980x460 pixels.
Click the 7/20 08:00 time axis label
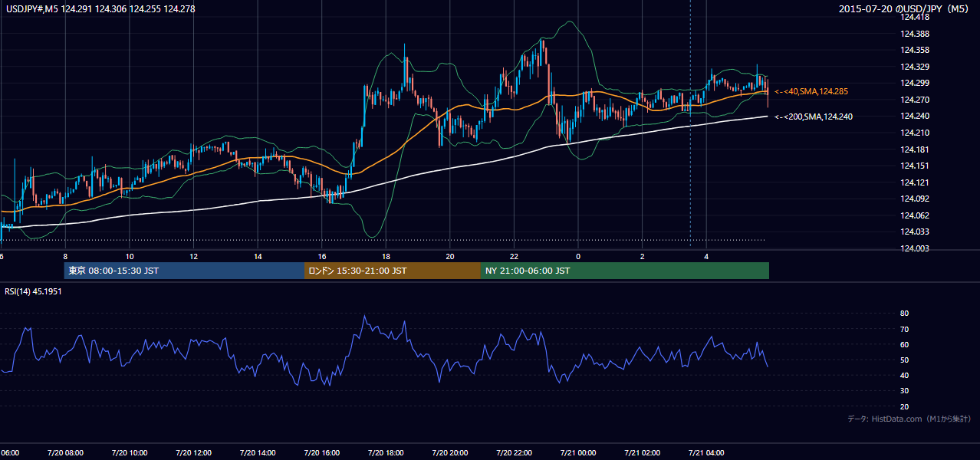coord(65,453)
